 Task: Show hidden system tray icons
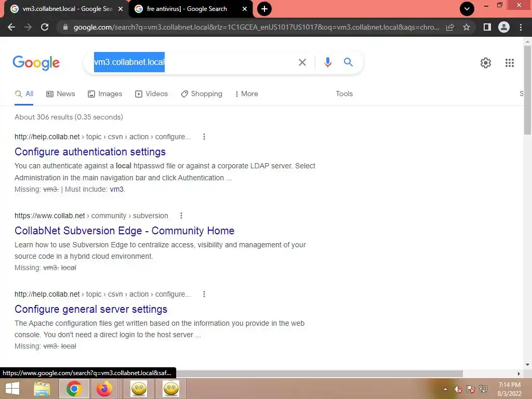pos(445,389)
